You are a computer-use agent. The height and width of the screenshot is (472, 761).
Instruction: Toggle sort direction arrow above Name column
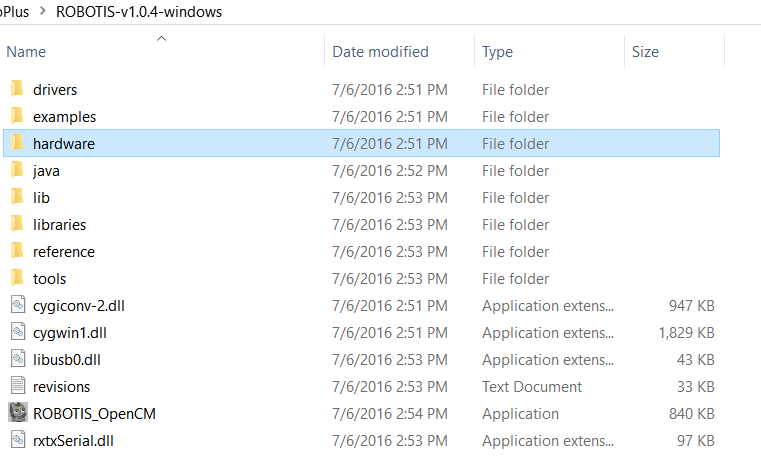click(x=162, y=38)
